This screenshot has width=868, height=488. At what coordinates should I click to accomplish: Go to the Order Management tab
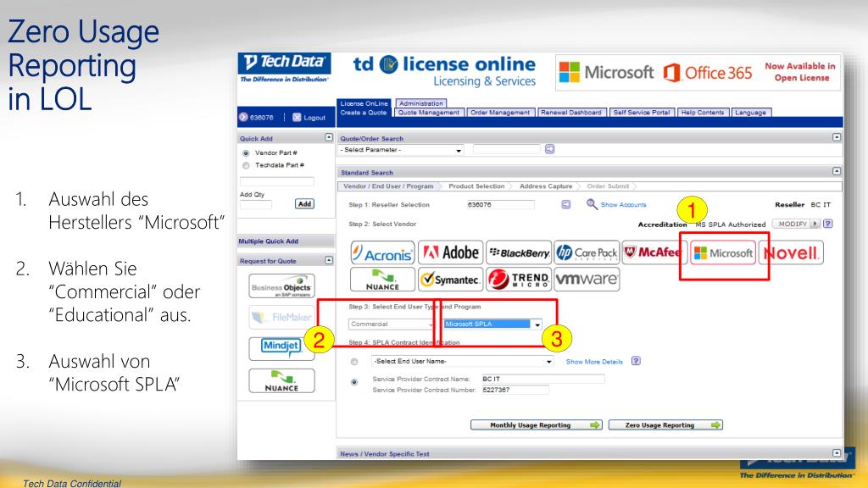[500, 113]
